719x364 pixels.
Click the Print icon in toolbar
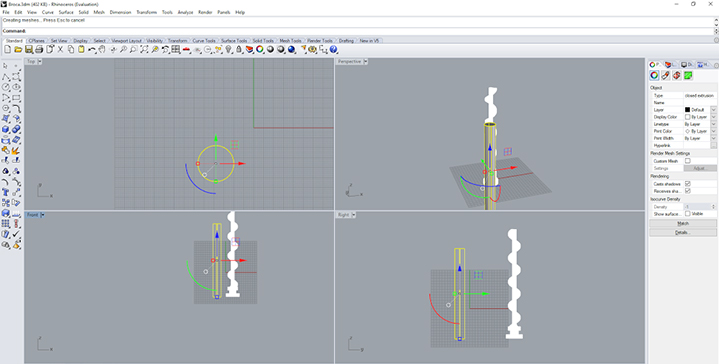[39, 50]
